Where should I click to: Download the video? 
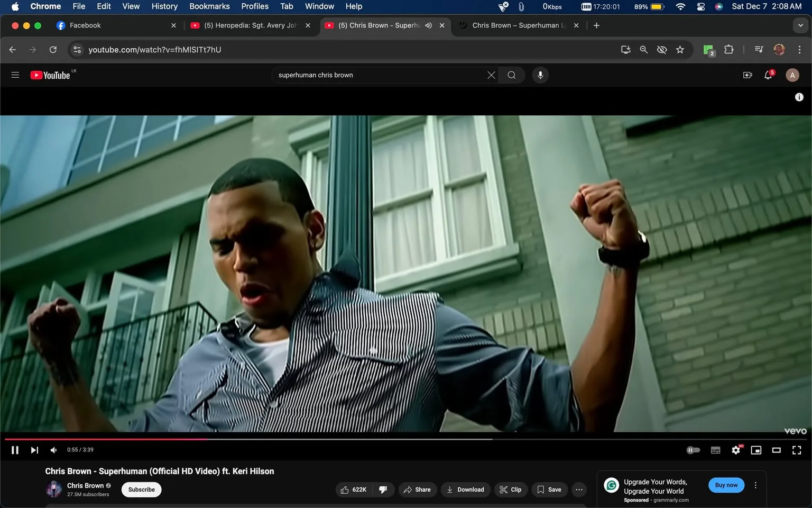466,489
